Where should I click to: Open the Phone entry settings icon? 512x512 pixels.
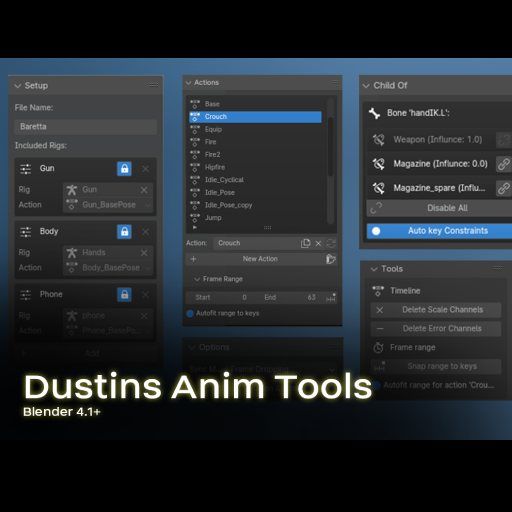(x=26, y=295)
